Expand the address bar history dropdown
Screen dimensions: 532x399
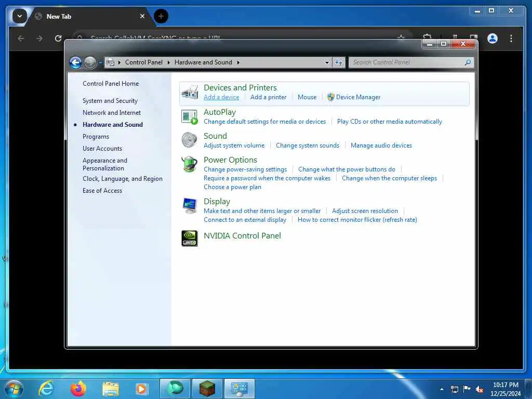(327, 62)
